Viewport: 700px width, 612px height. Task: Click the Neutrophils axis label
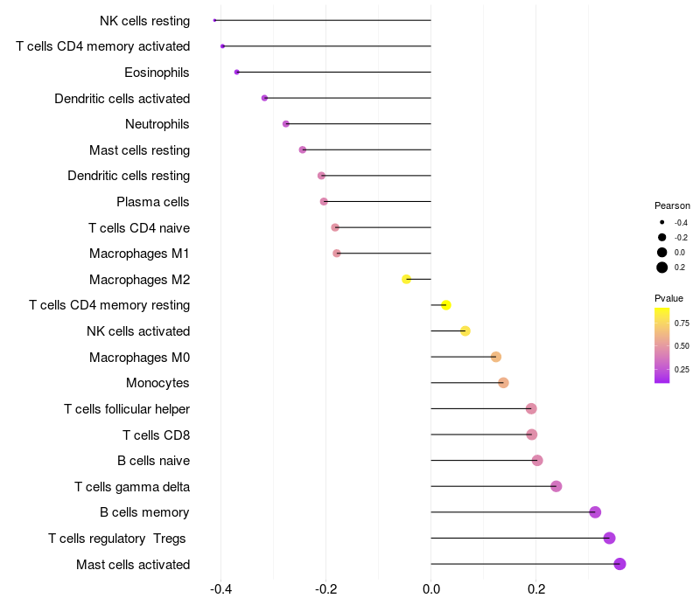(x=157, y=124)
